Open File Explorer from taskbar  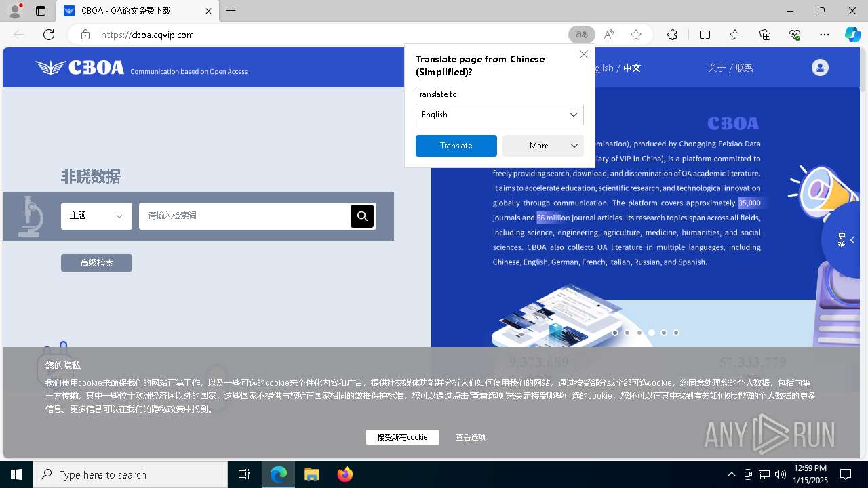[x=312, y=474]
